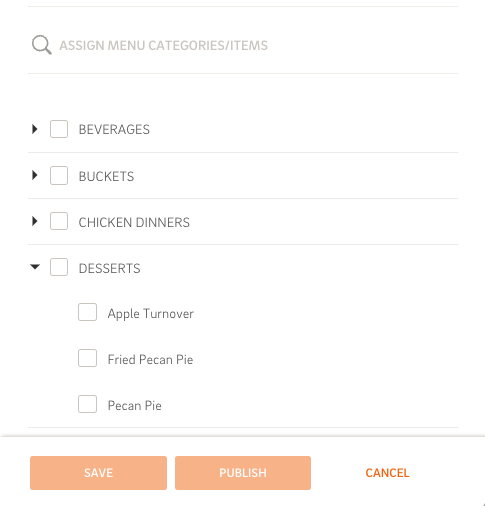Click the Chicken Dinners label text
This screenshot has height=506, width=485.
[x=134, y=222]
